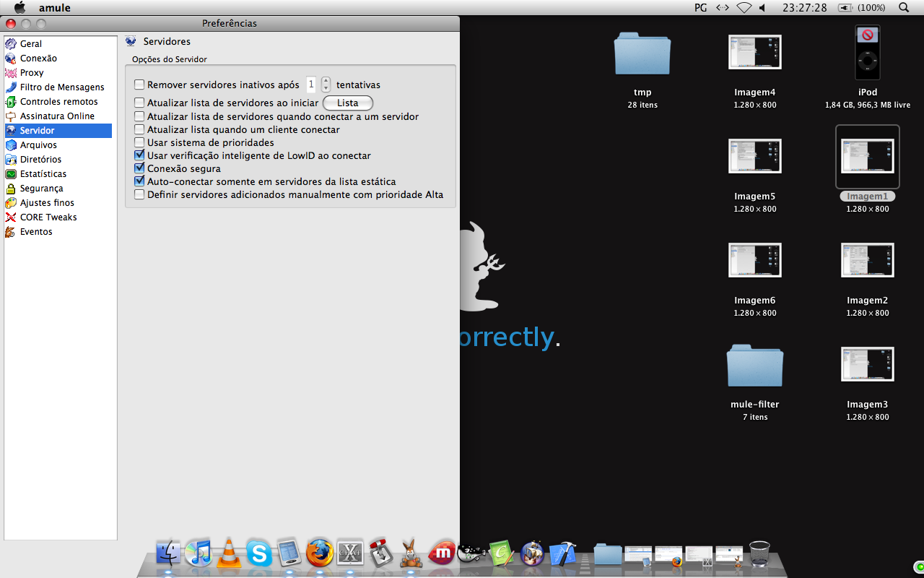Open the Segurança preferences page
924x578 pixels.
41,189
